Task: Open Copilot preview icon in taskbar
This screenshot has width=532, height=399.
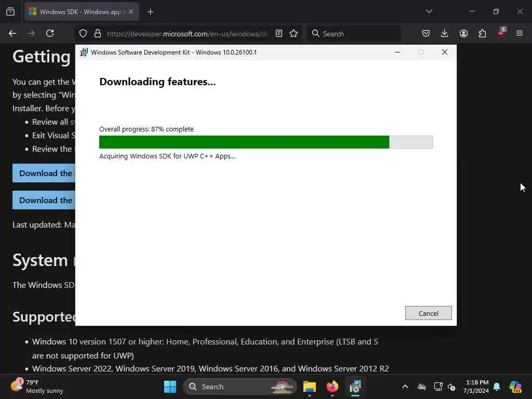Action: pos(516,387)
